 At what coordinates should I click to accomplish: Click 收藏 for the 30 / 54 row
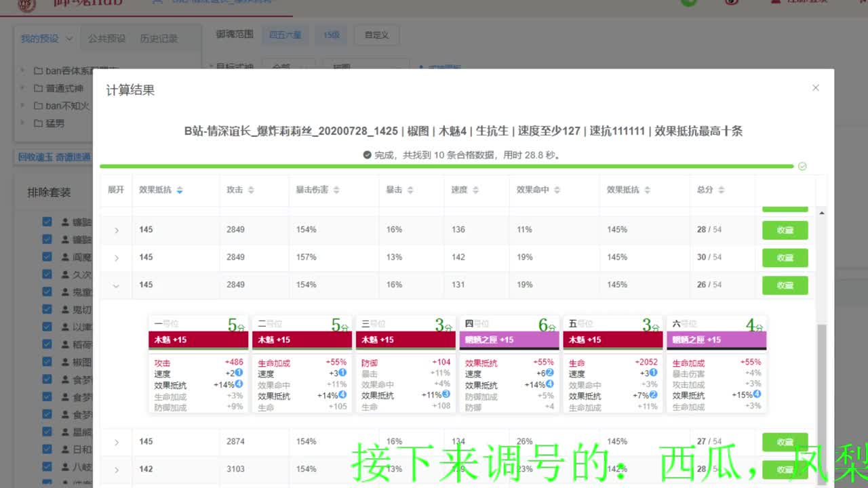pyautogui.click(x=785, y=258)
